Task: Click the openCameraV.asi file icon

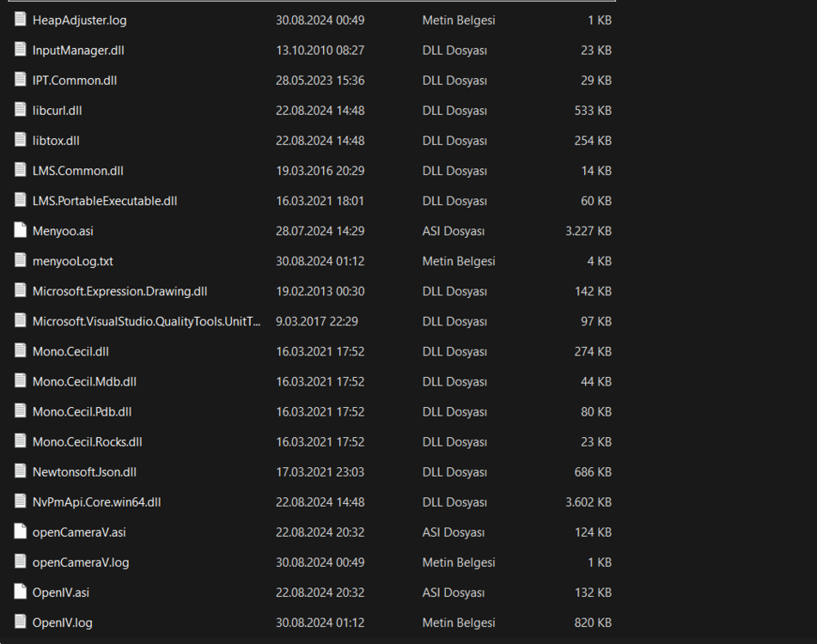Action: tap(21, 532)
